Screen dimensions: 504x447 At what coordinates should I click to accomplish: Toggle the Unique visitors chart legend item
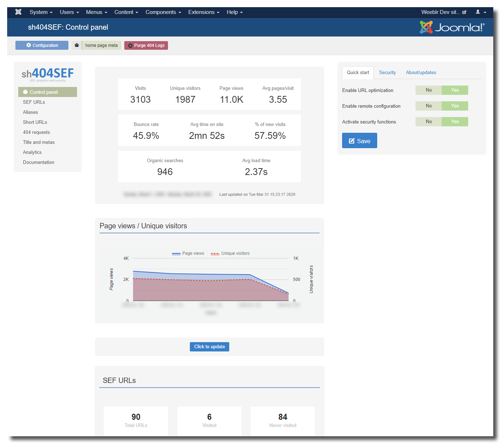point(230,253)
